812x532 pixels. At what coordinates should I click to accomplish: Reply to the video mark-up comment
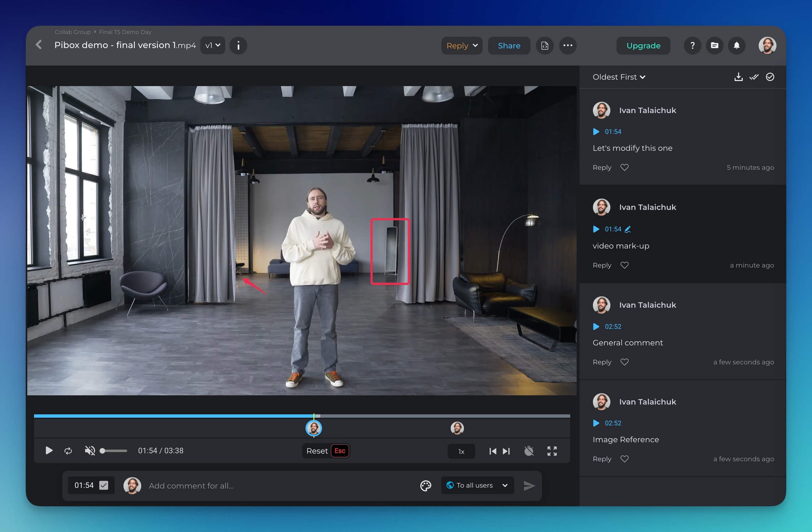coord(602,265)
